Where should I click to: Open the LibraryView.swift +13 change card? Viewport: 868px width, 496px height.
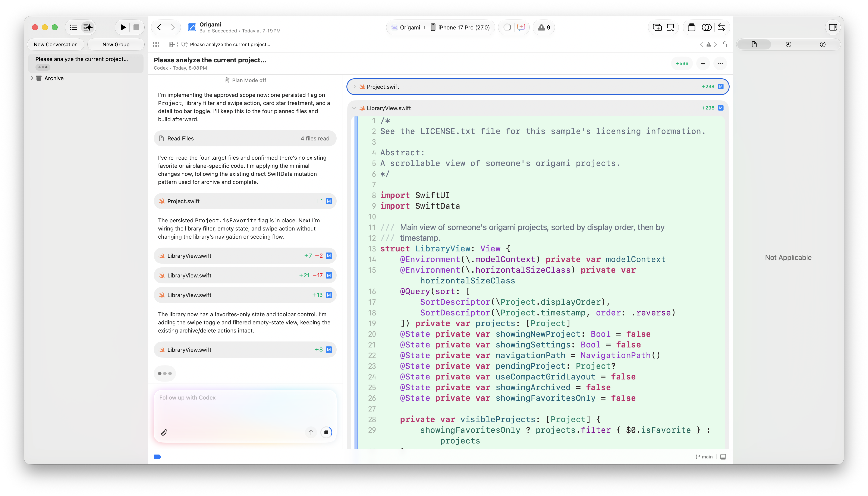click(245, 295)
